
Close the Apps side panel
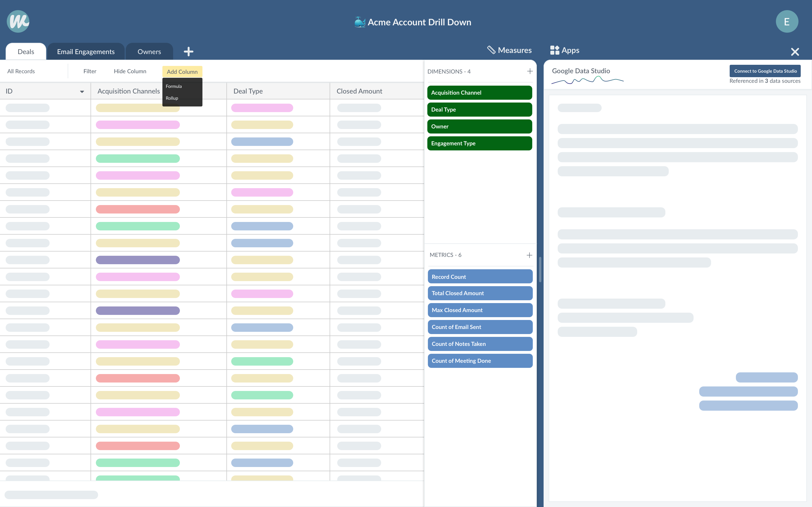[x=795, y=52]
